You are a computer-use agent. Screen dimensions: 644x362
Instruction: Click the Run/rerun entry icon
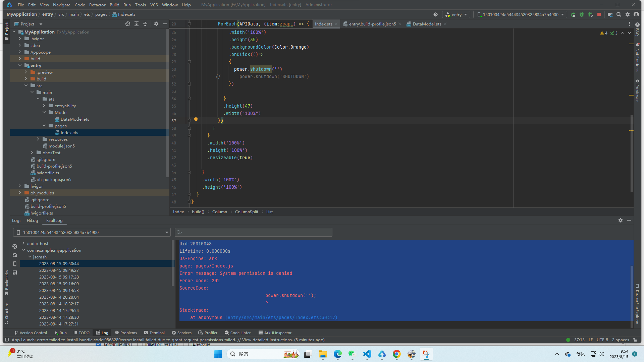pyautogui.click(x=573, y=14)
